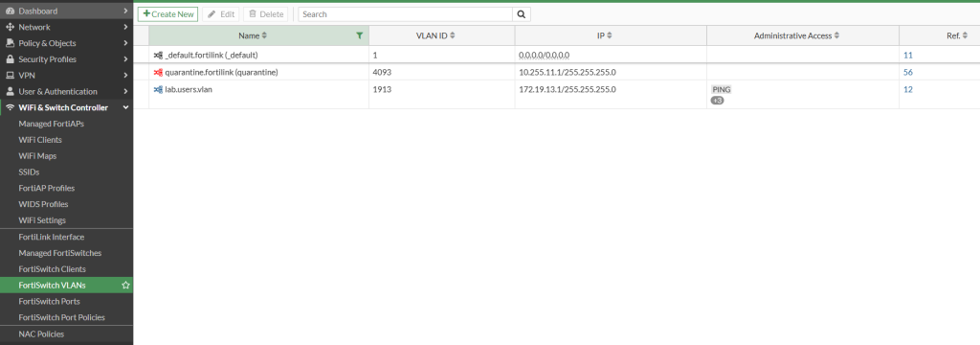Click VLAN ID cell 4093
Viewport: 980px width, 345px height.
[382, 72]
